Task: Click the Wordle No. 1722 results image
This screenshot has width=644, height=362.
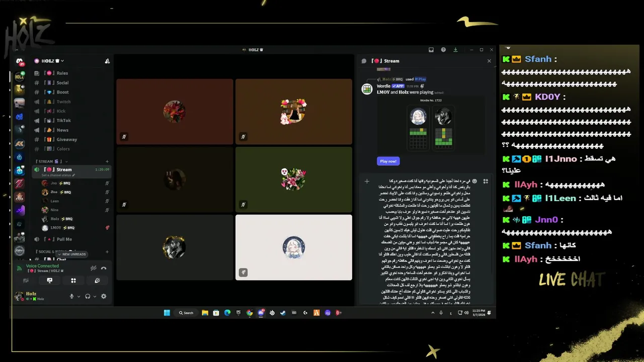Action: click(431, 124)
